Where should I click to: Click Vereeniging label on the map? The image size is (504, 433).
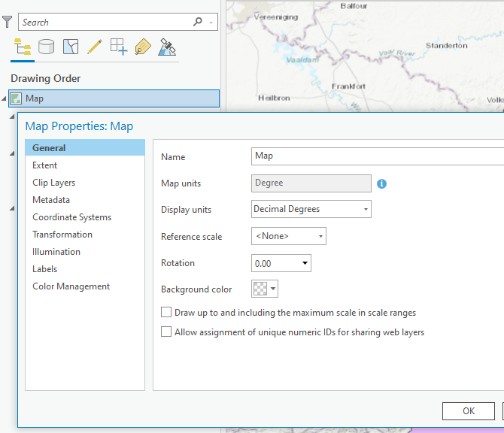[x=276, y=17]
